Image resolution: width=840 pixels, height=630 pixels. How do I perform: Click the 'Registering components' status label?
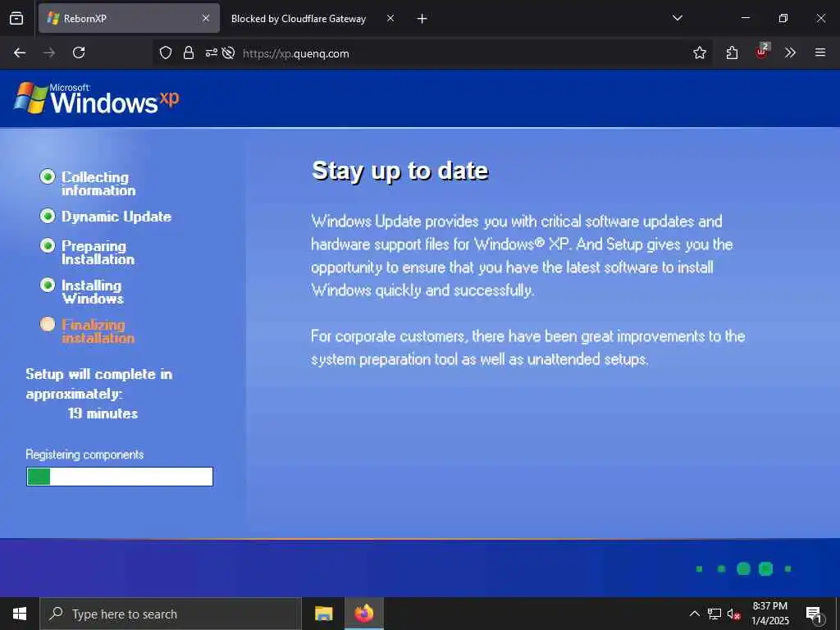point(84,454)
